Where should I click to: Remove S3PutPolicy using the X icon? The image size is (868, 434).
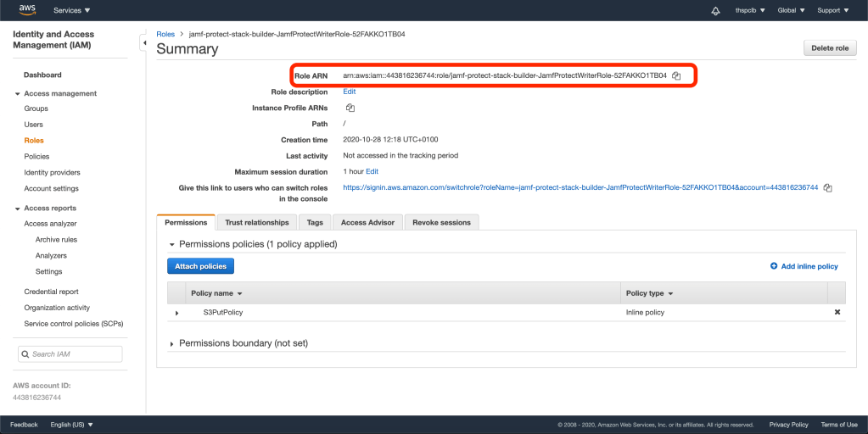point(837,312)
